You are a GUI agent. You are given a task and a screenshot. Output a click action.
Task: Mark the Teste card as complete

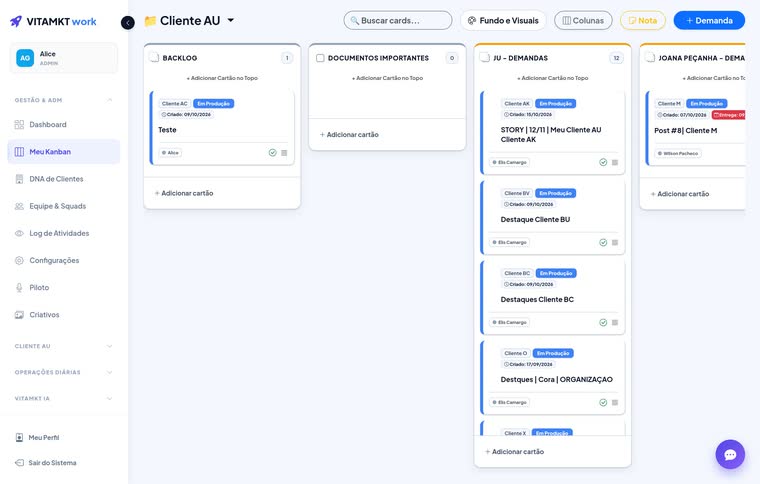pos(272,153)
